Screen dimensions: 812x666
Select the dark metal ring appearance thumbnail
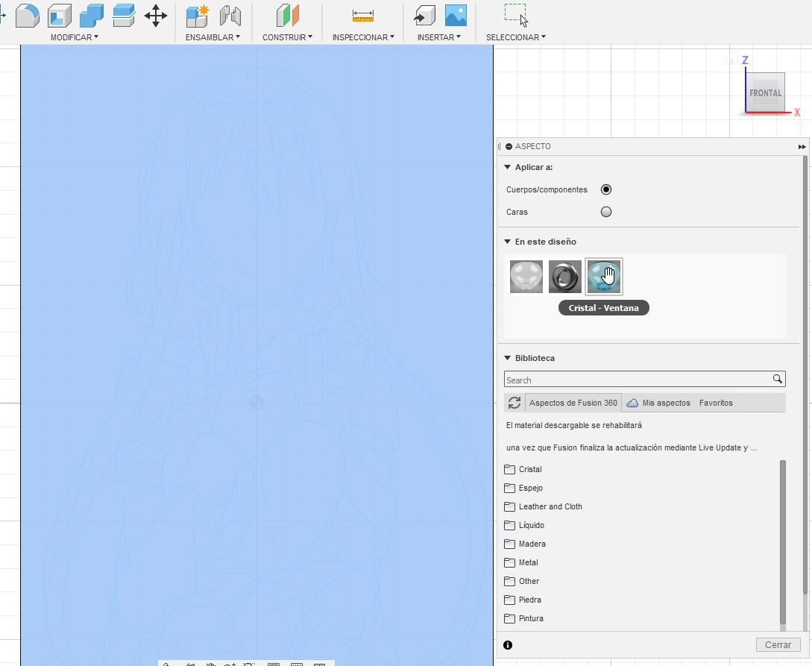point(565,277)
